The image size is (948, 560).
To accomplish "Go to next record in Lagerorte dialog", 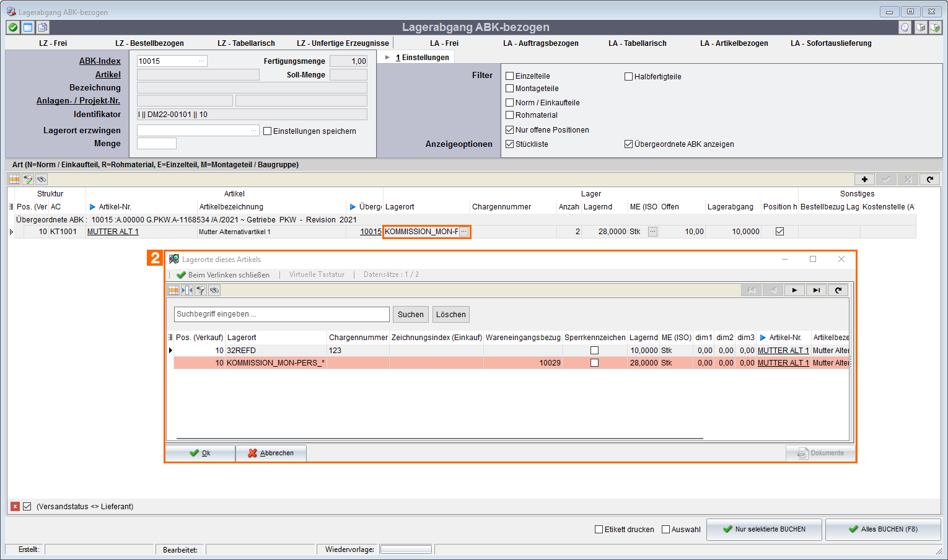I will point(795,290).
